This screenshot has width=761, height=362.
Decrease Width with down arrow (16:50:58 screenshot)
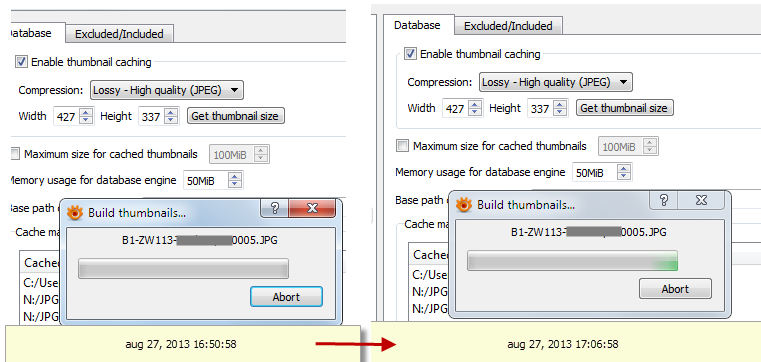point(86,120)
